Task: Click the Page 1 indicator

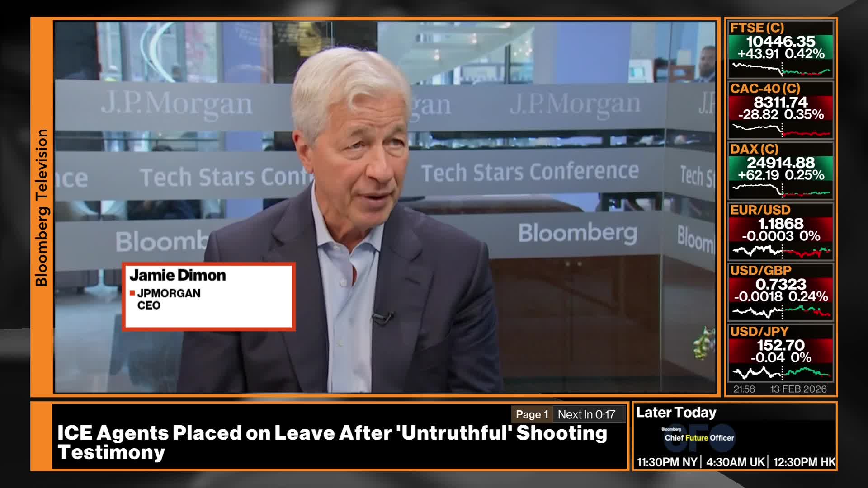Action: 532,414
